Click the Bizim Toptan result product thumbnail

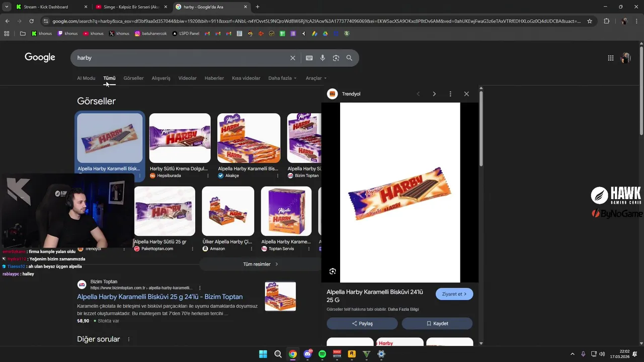coord(280,296)
